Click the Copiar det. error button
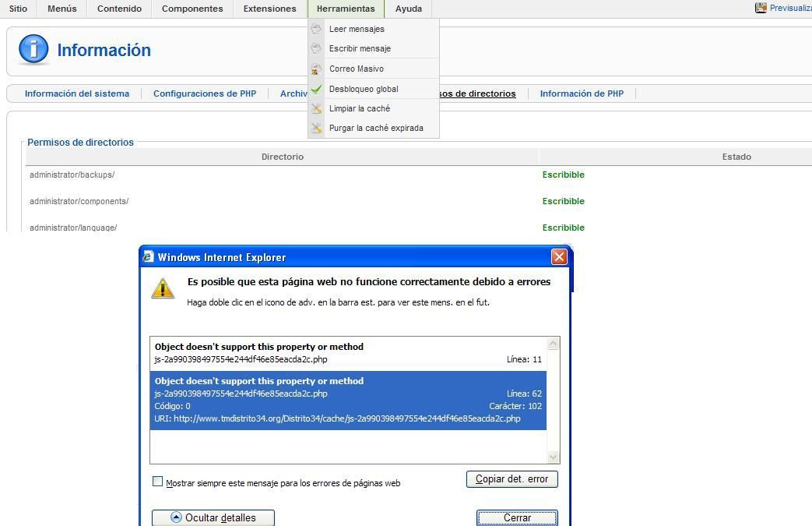 click(x=511, y=478)
